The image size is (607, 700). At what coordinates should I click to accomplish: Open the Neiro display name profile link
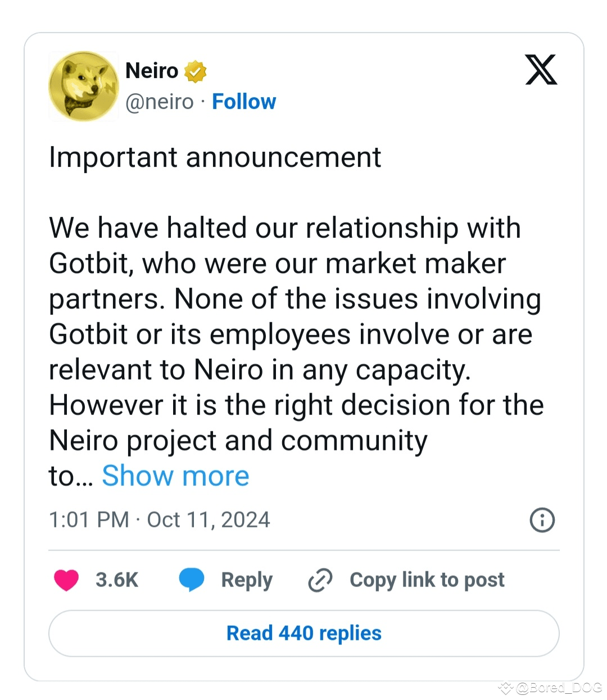tap(152, 71)
